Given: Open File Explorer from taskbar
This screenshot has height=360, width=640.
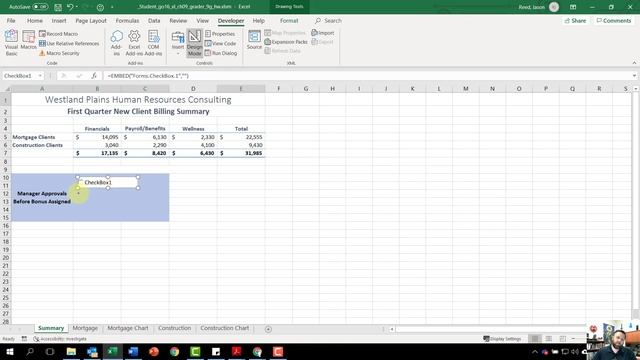Looking at the screenshot, I should pyautogui.click(x=71, y=351).
